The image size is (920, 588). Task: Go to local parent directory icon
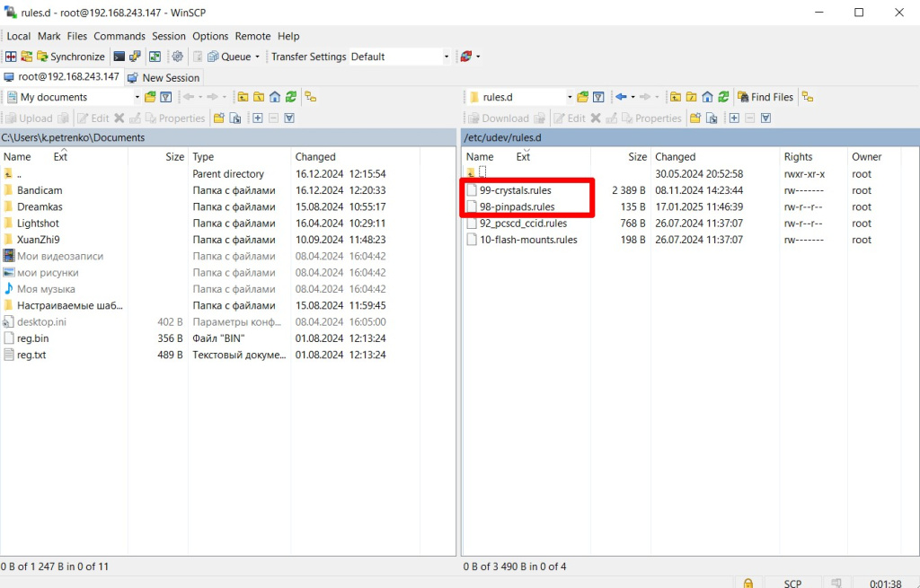click(243, 97)
